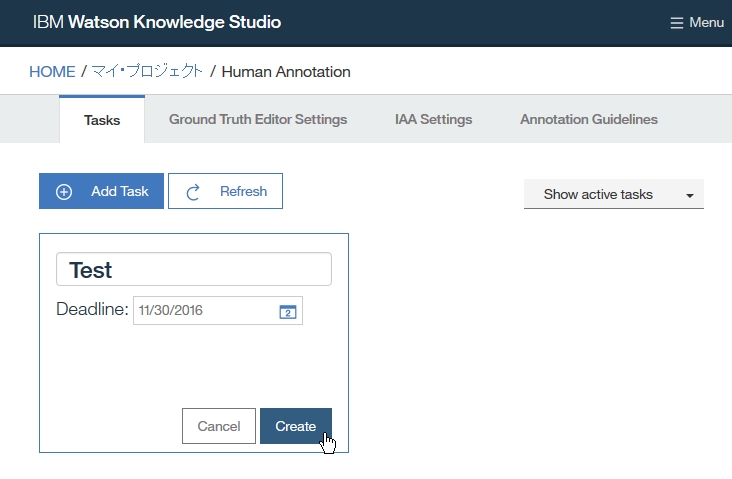This screenshot has height=479, width=732.
Task: Select the Annotation Guidelines tab
Action: [589, 120]
